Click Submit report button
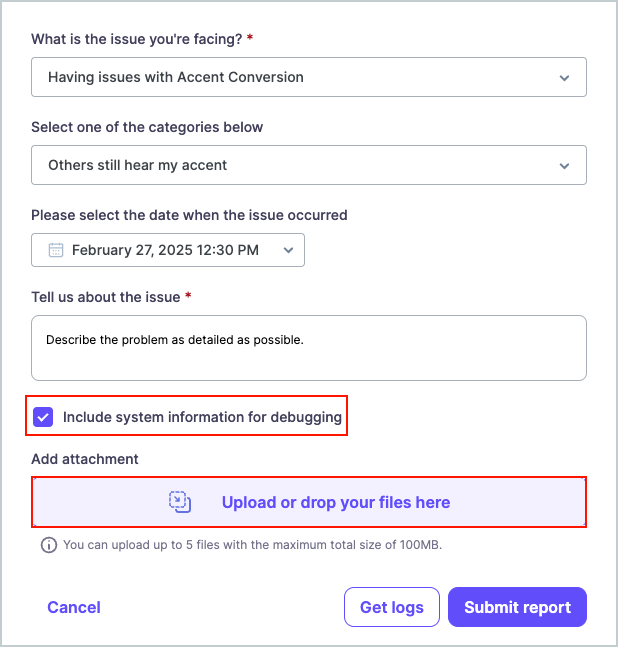The width and height of the screenshot is (618, 647). click(517, 607)
